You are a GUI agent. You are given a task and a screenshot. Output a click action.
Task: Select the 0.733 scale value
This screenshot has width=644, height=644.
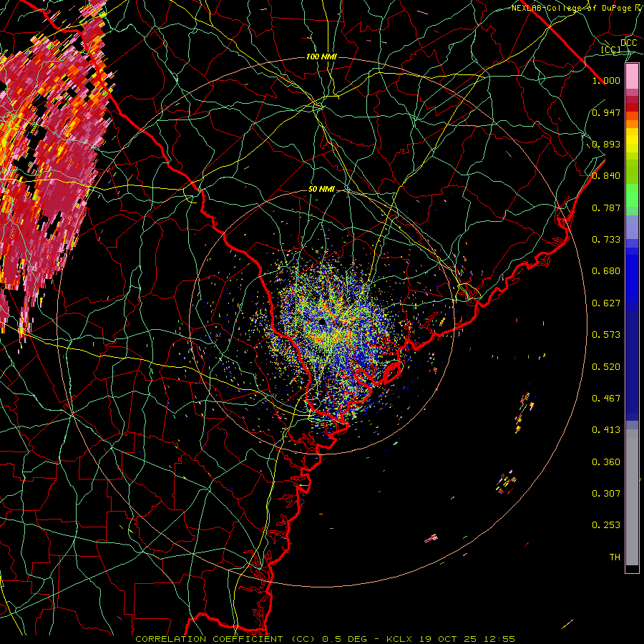606,240
